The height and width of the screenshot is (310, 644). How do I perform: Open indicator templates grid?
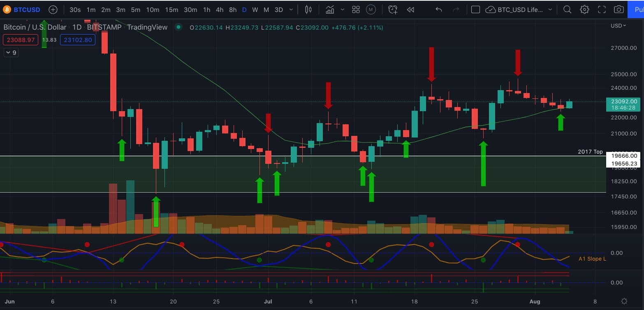pyautogui.click(x=356, y=9)
